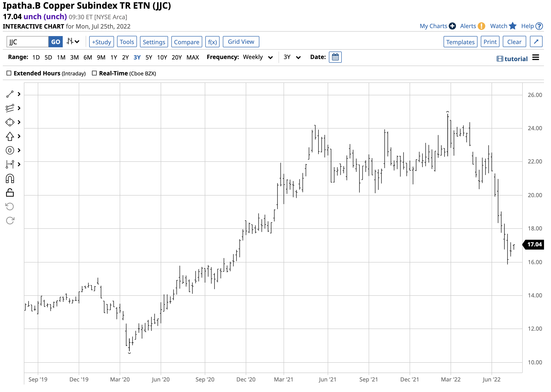
Task: Enable the Real-Time Cboe BZX checkbox
Action: 95,73
